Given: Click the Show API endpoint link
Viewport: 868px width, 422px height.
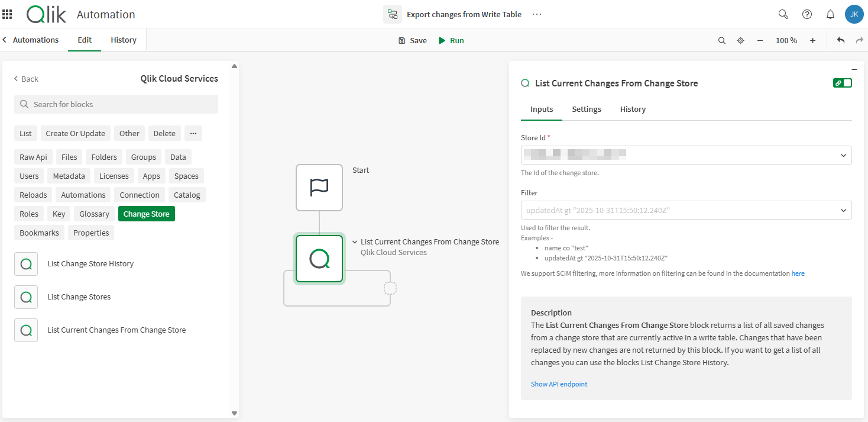Looking at the screenshot, I should tap(559, 384).
